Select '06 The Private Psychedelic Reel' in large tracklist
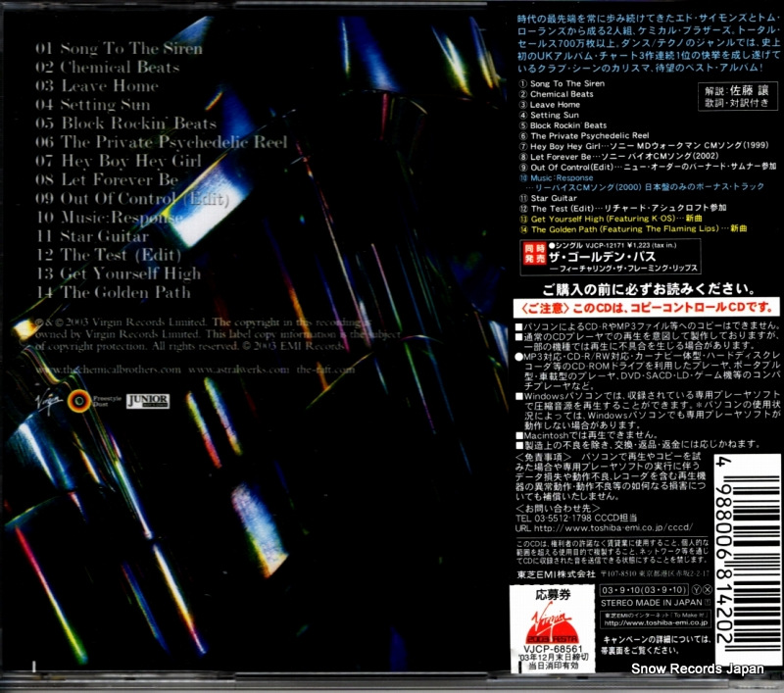Screen dimensions: 784x693 [x=161, y=142]
